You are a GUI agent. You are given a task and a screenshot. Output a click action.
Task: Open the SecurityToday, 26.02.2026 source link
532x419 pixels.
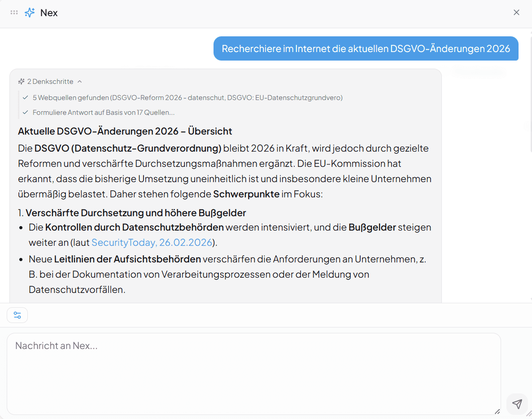pyautogui.click(x=152, y=242)
